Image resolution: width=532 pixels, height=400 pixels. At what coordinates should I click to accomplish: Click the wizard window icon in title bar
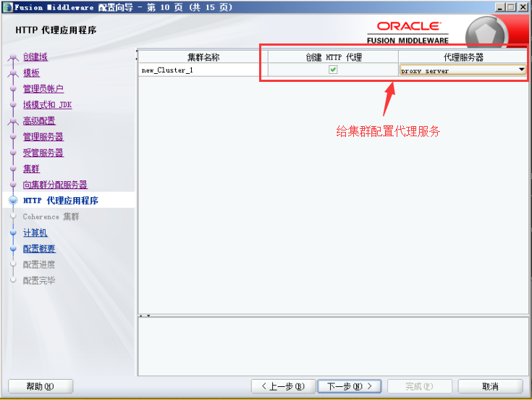click(x=7, y=7)
